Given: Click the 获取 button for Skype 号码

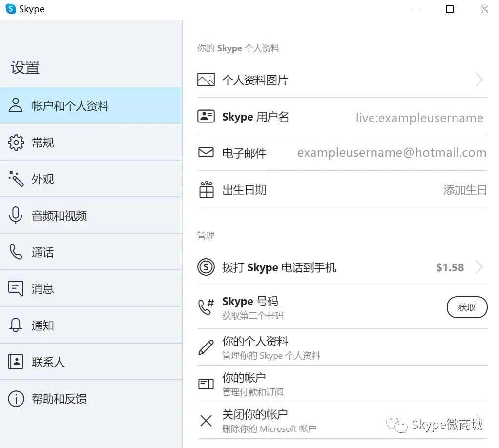Looking at the screenshot, I should pos(467,307).
